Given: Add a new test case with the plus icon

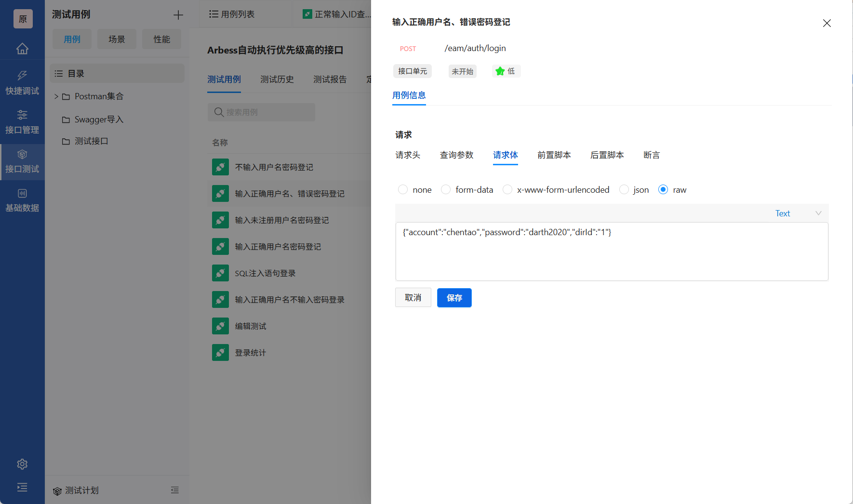Looking at the screenshot, I should (178, 15).
